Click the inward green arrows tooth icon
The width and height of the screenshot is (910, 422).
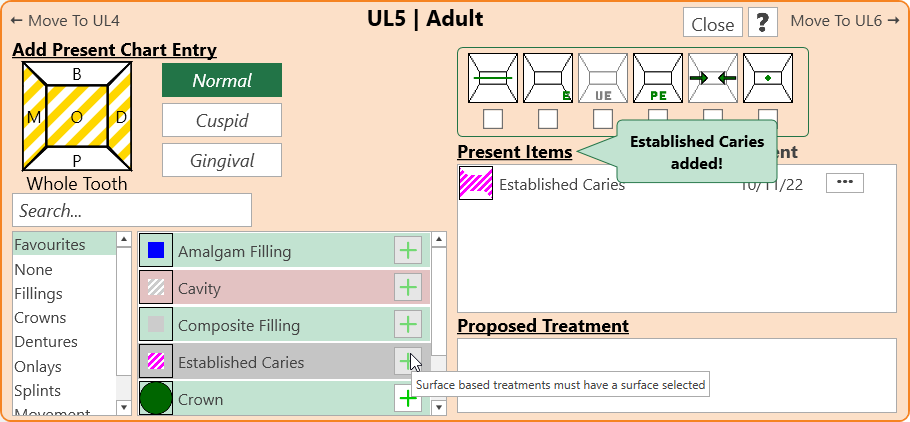tap(713, 77)
